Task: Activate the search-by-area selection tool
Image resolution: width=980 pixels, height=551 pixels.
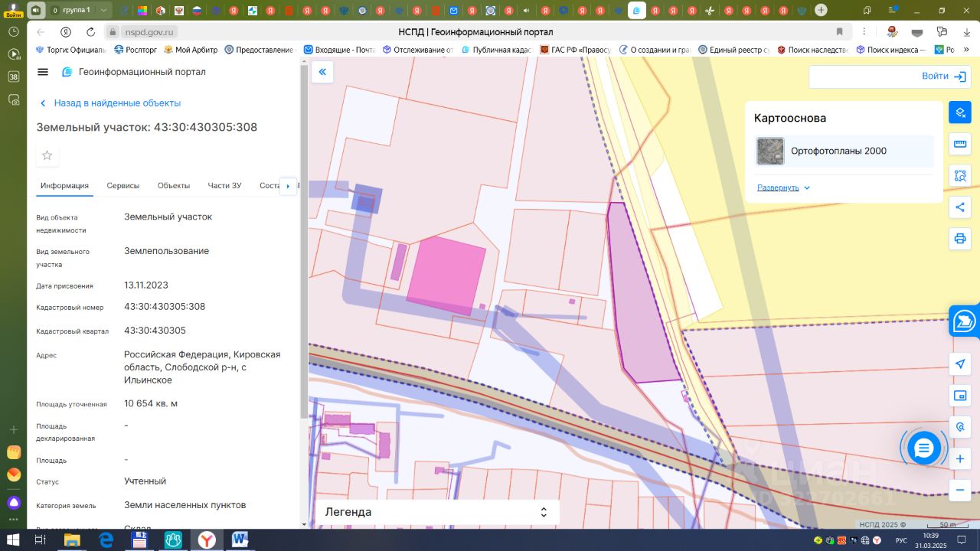Action: tap(960, 175)
